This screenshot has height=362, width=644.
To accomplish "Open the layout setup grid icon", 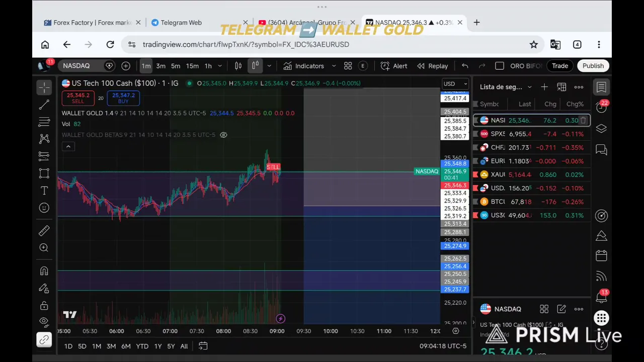I will (348, 66).
